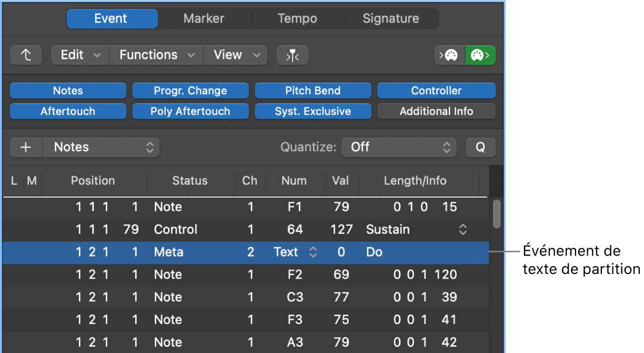Switch to the Tempo tab

(297, 19)
